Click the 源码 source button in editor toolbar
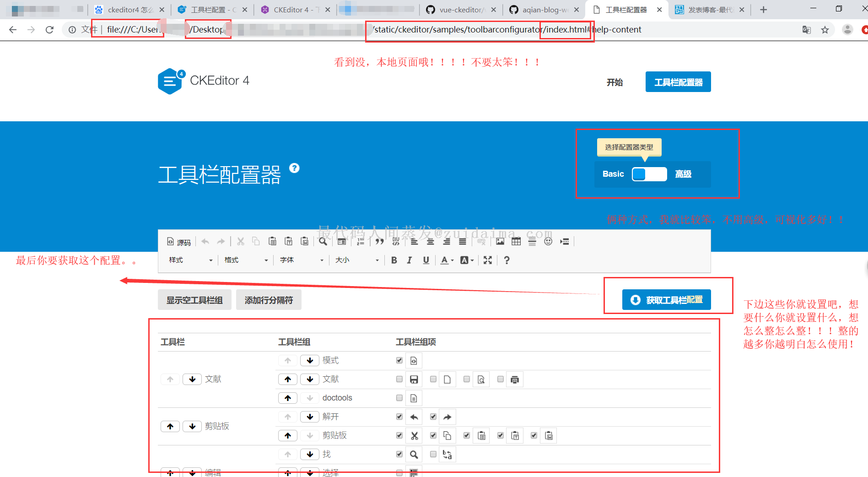 pos(179,242)
